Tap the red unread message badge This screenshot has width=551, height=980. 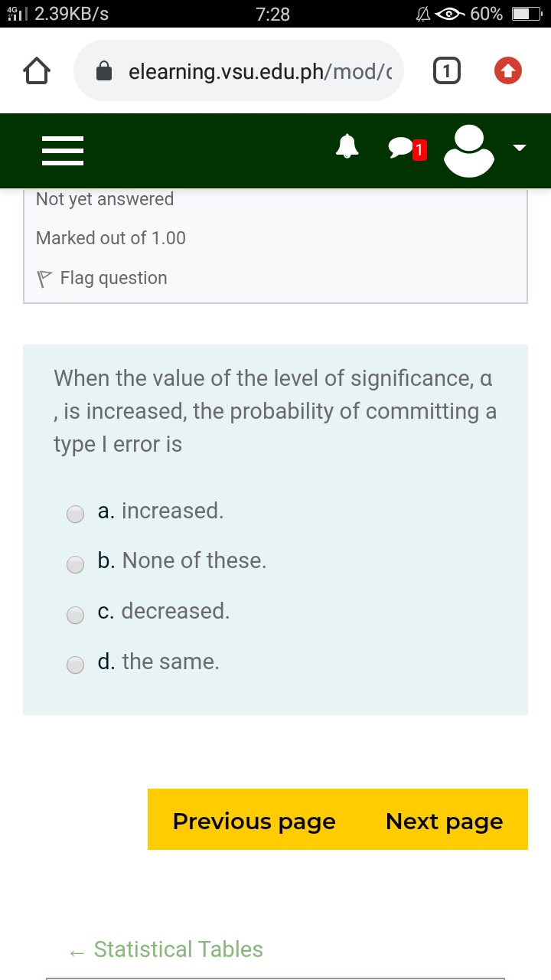(418, 149)
